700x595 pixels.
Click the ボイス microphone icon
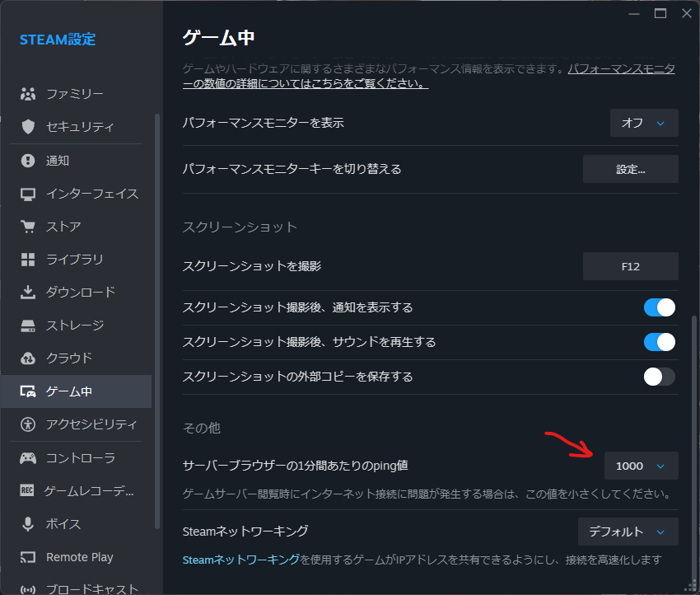[28, 524]
